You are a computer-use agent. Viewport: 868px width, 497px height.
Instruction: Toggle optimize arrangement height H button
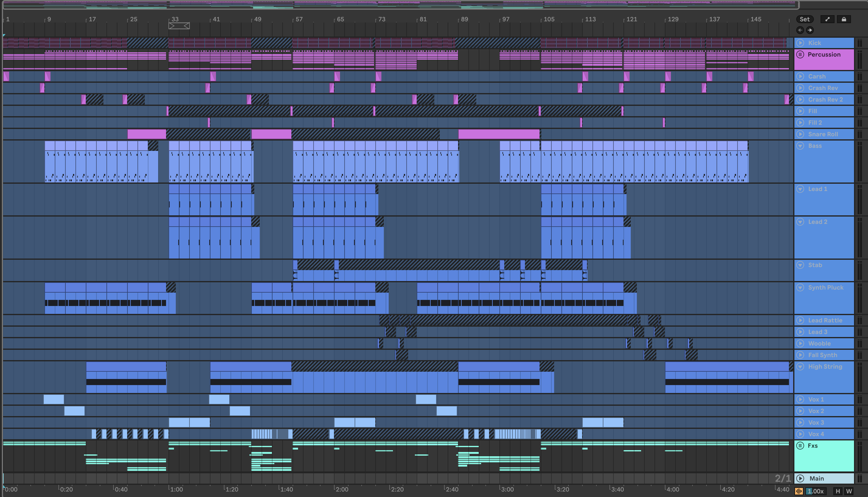point(838,491)
